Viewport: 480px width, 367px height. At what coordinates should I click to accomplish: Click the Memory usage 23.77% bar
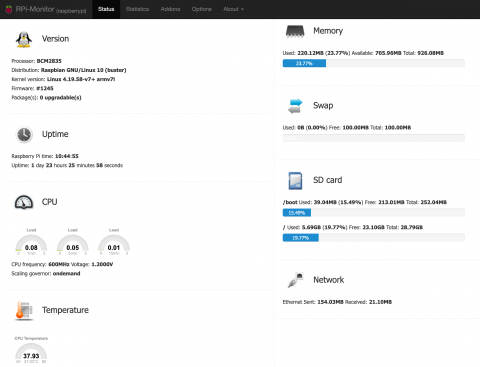[x=374, y=63]
